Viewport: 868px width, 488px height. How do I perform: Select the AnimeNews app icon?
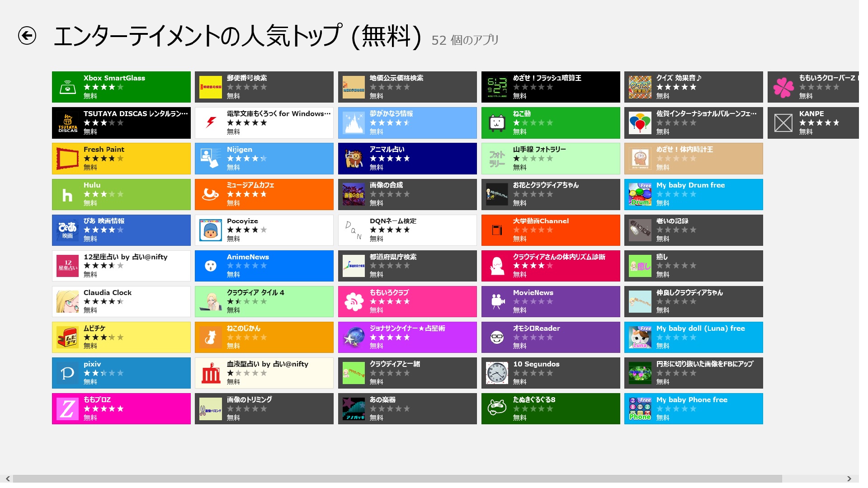pos(211,266)
